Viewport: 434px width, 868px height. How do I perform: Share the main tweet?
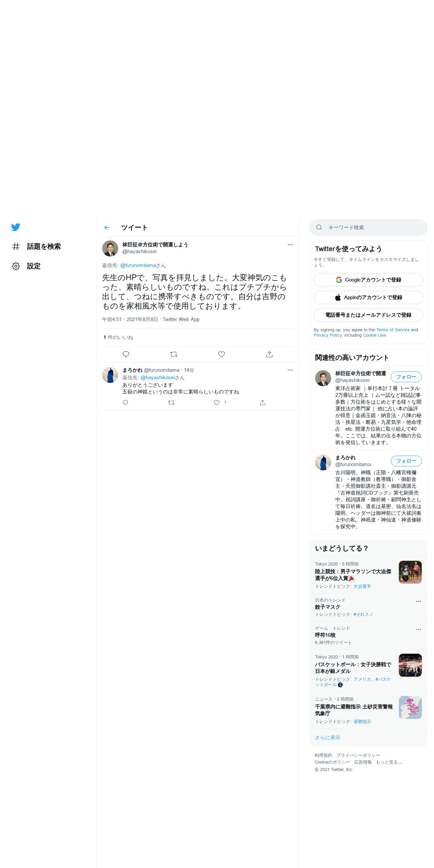pos(269,354)
